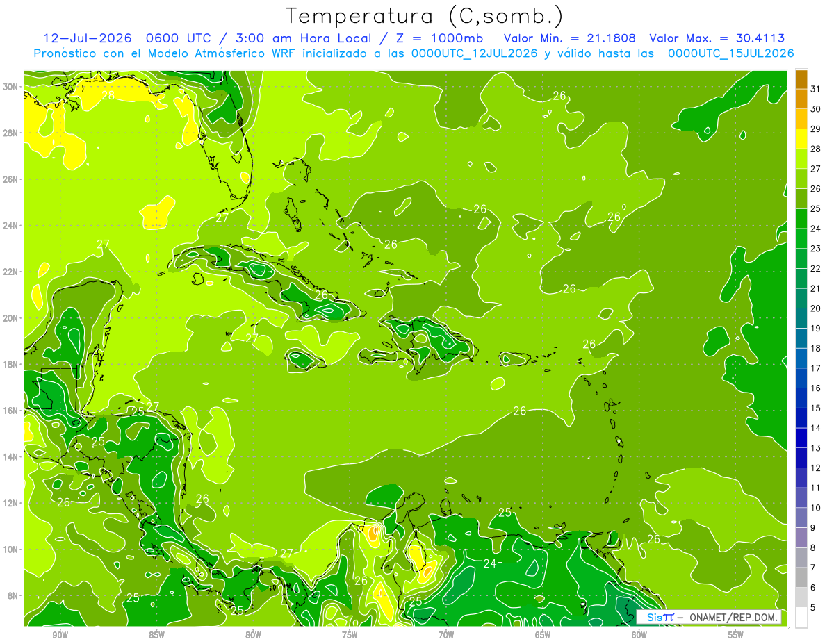834x644 pixels.
Task: Pick the yellow swatch between 28 and 29
Action: tap(801, 139)
